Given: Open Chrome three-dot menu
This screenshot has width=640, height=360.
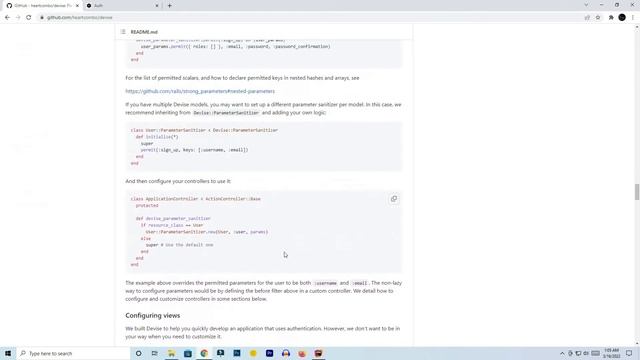Looking at the screenshot, I should point(633,18).
